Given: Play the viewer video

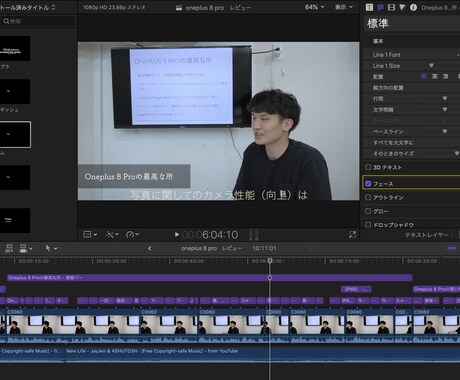Looking at the screenshot, I should click(177, 235).
